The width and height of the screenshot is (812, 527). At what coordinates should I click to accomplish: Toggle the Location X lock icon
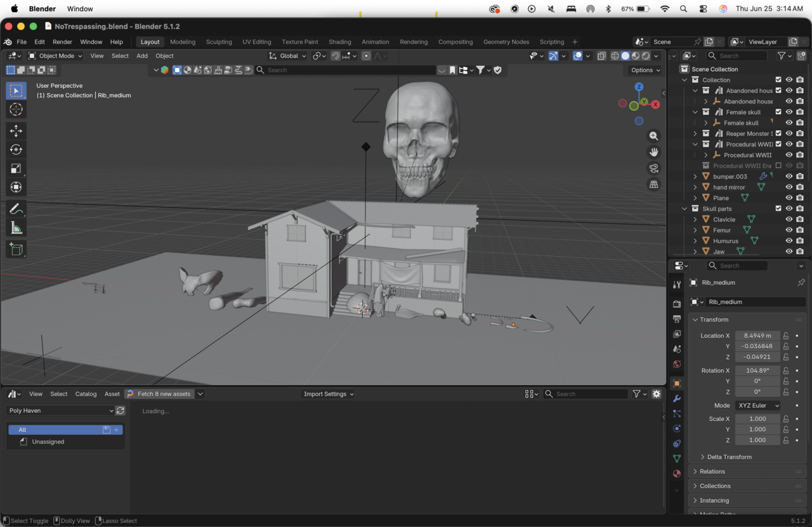pos(786,335)
